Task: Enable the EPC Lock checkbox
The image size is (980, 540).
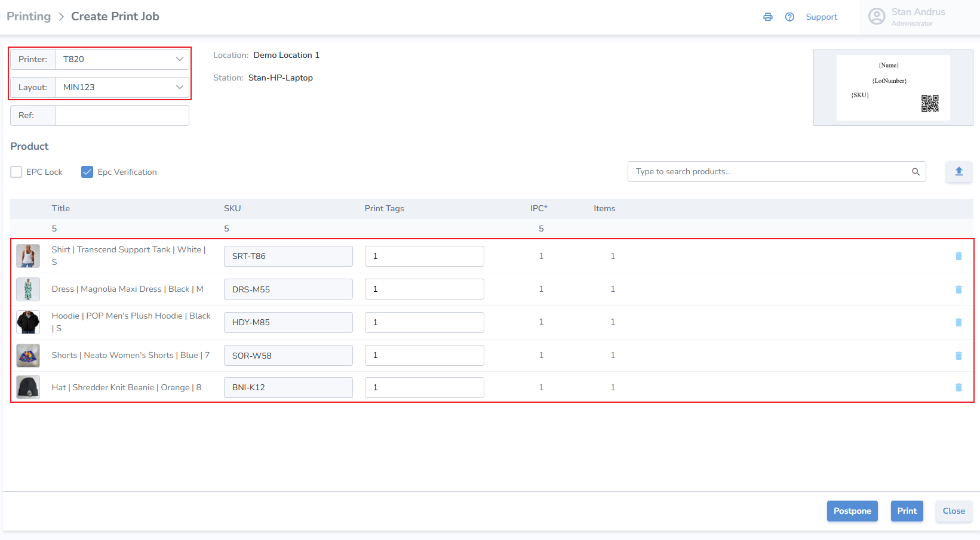Action: click(x=17, y=172)
